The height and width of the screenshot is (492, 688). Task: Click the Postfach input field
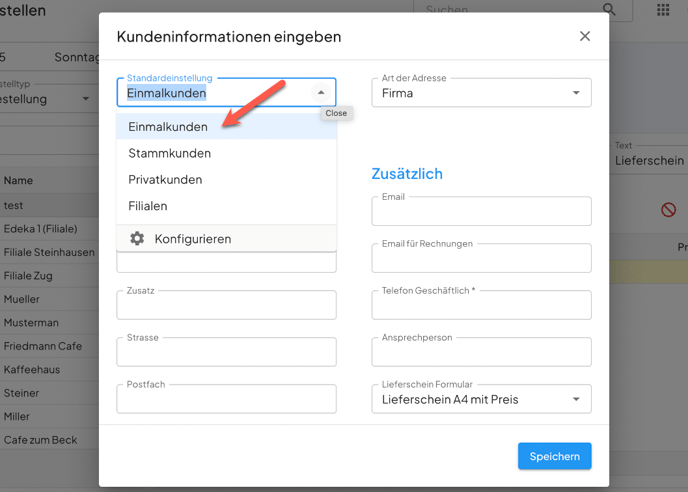pyautogui.click(x=226, y=400)
